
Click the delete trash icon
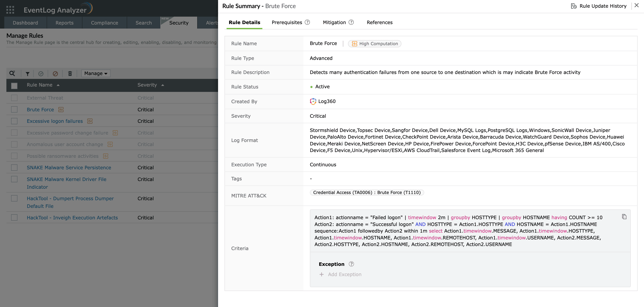tap(70, 74)
